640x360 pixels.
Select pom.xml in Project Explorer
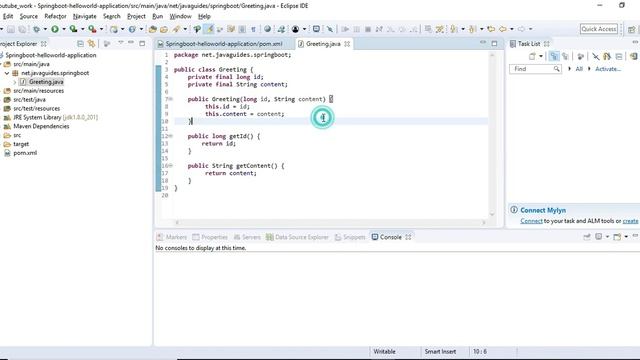click(25, 153)
